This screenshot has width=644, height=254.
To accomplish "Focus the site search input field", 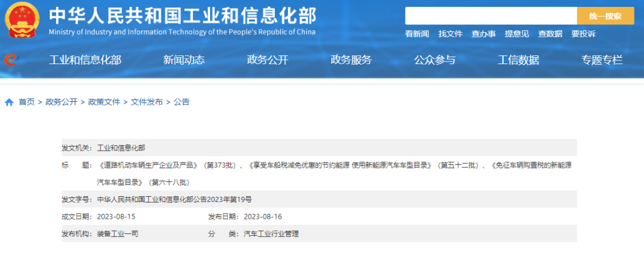I will [x=491, y=16].
